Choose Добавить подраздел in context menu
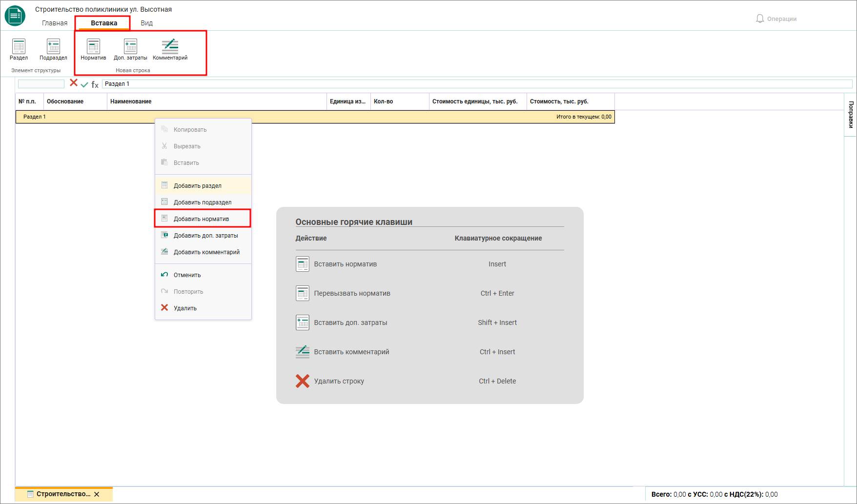The image size is (857, 504). pos(203,202)
